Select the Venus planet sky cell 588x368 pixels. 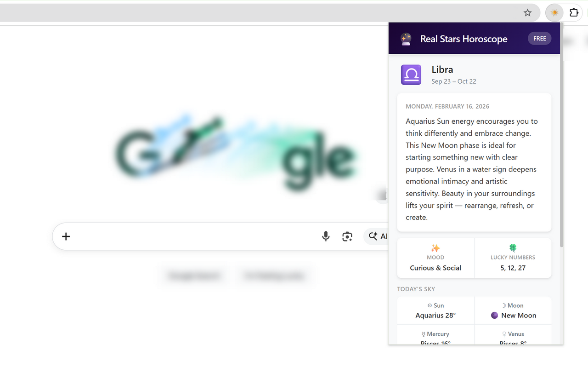click(x=513, y=336)
